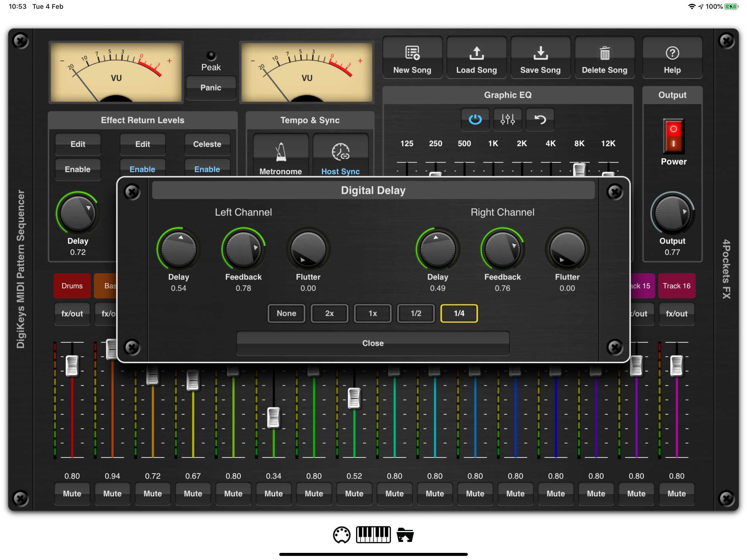The image size is (747, 560).
Task: Switch to the Drums track
Action: pyautogui.click(x=72, y=285)
